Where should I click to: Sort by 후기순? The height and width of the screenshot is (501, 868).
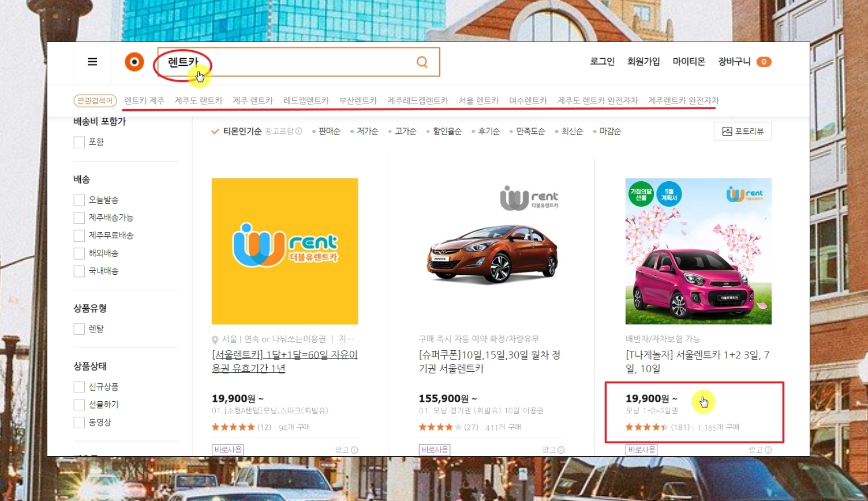tap(489, 132)
